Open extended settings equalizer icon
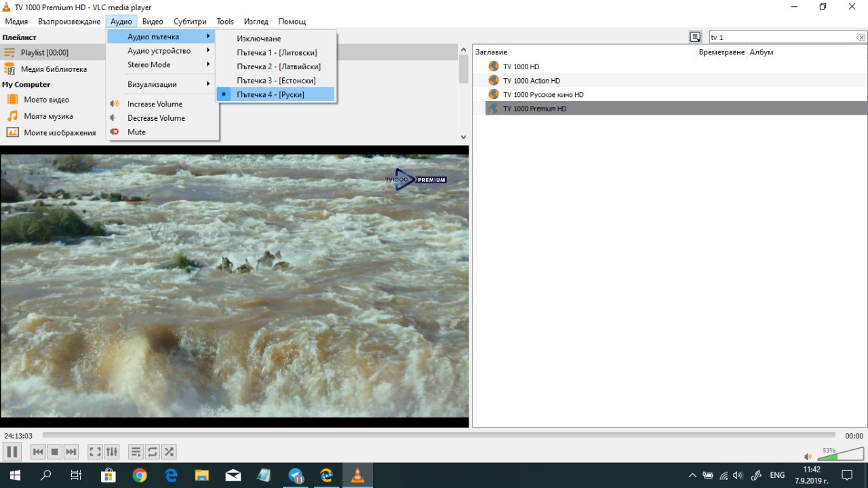This screenshot has height=488, width=868. (112, 451)
